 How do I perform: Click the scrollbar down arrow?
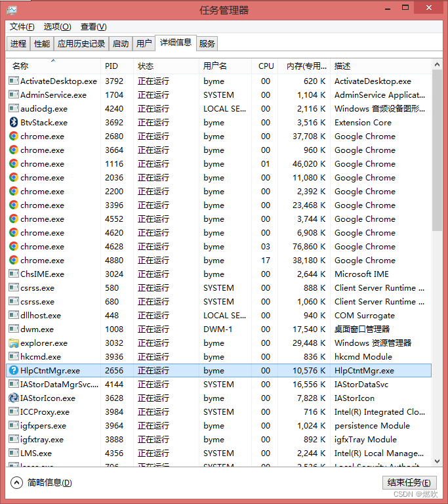point(437,461)
